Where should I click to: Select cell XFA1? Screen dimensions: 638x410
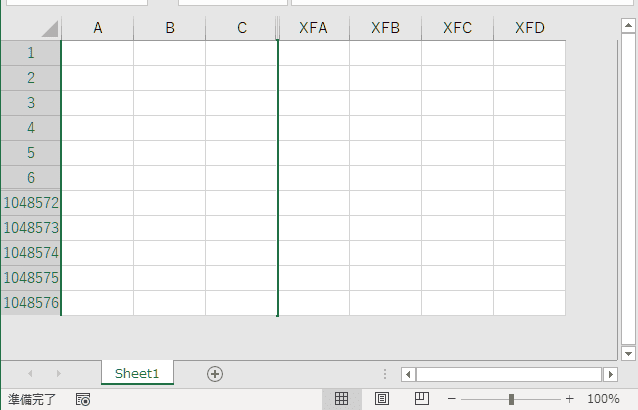point(313,53)
